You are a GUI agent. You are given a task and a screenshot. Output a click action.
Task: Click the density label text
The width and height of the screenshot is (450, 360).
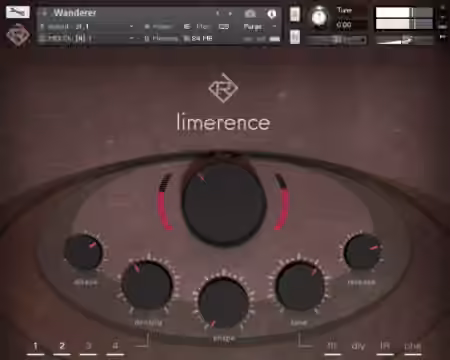(x=148, y=323)
